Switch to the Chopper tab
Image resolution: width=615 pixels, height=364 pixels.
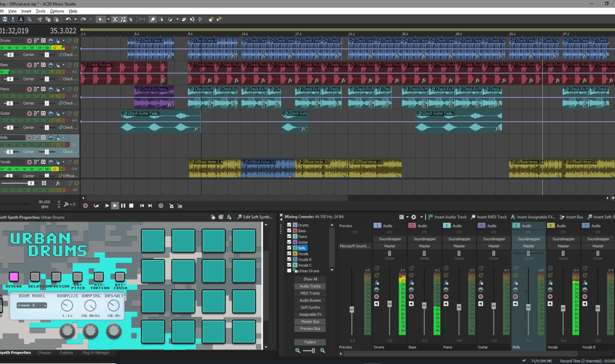[45, 353]
